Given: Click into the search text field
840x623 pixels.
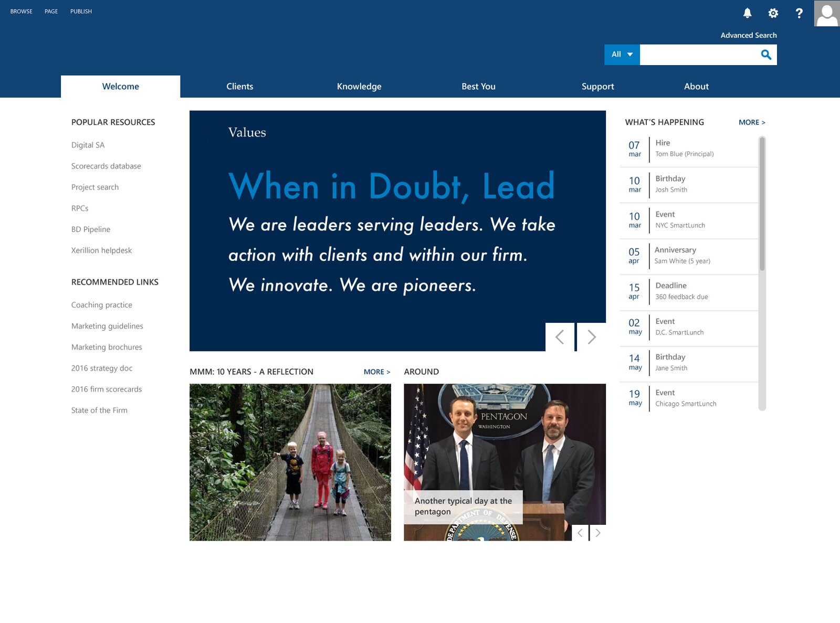Looking at the screenshot, I should pos(698,55).
